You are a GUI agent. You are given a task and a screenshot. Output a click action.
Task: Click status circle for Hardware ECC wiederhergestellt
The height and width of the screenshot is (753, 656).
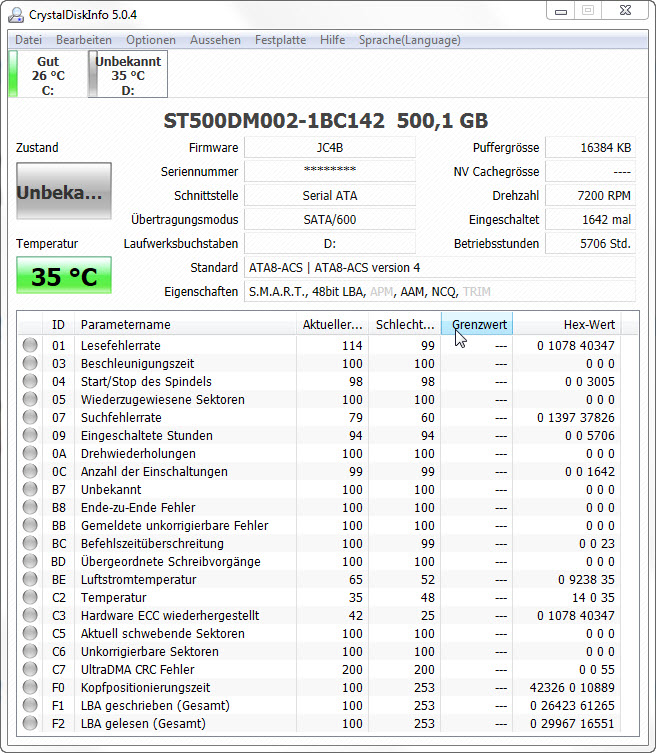[30, 615]
